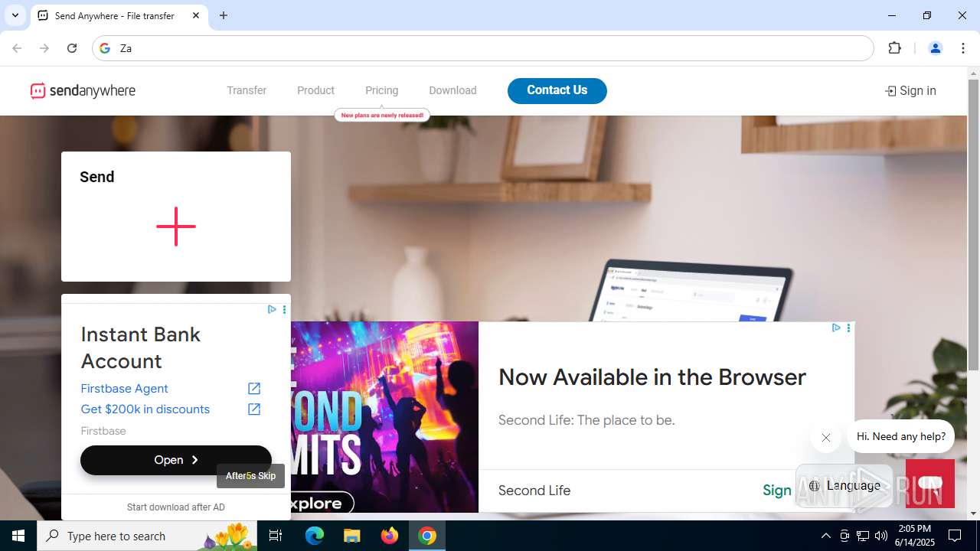Open the Transfer menu item
The image size is (980, 551).
[x=247, y=90]
